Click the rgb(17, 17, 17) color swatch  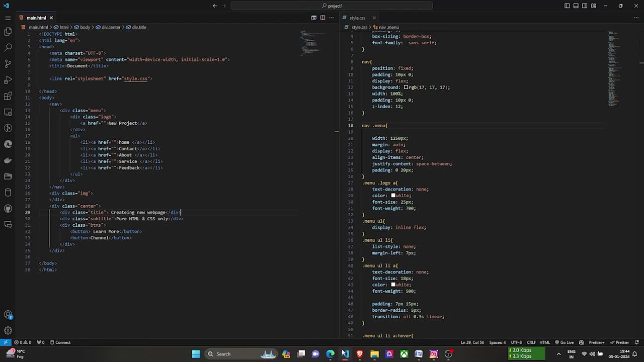coord(406,87)
